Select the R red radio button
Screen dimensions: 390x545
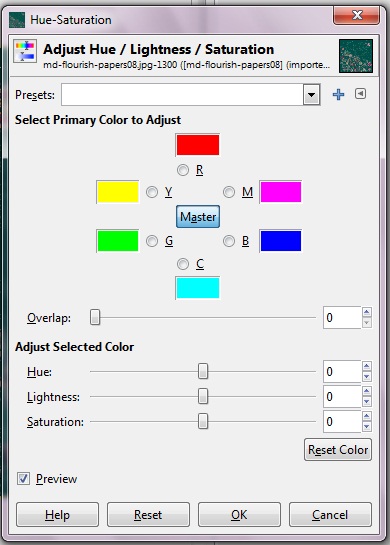click(x=183, y=170)
